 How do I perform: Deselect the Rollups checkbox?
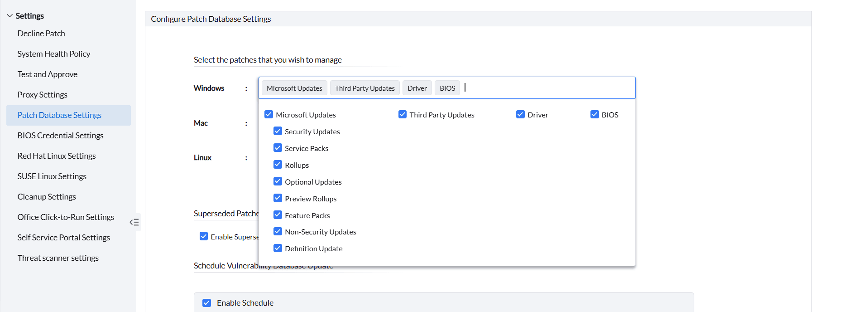click(278, 165)
